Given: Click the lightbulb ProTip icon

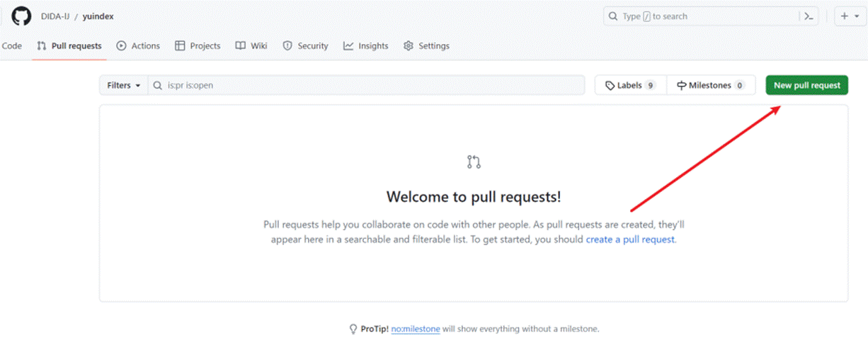Looking at the screenshot, I should coord(353,329).
